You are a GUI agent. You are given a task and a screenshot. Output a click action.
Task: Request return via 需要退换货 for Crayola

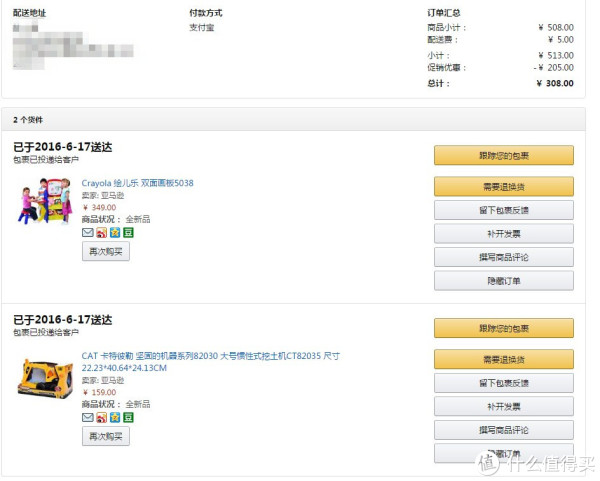click(x=504, y=187)
